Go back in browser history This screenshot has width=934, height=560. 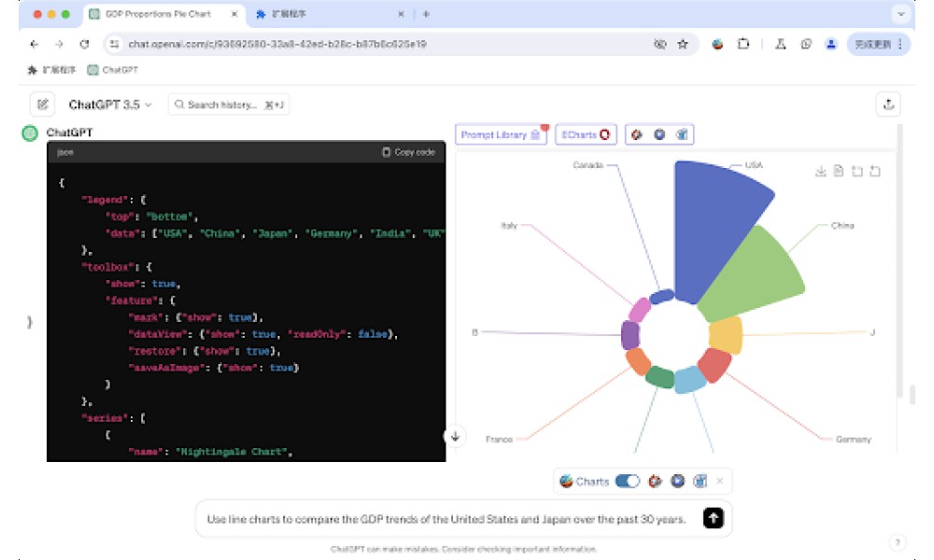click(x=34, y=44)
